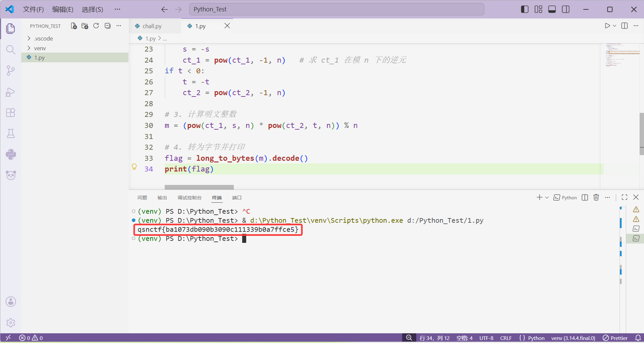Open Run and Debug view
This screenshot has width=644, height=343.
11,92
